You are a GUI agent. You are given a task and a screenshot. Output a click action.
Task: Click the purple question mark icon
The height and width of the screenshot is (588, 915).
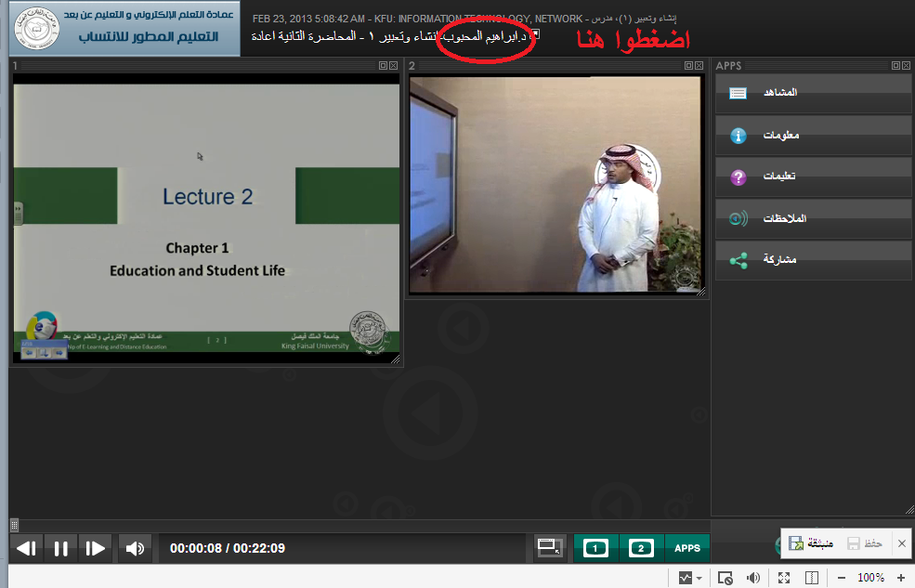[739, 177]
